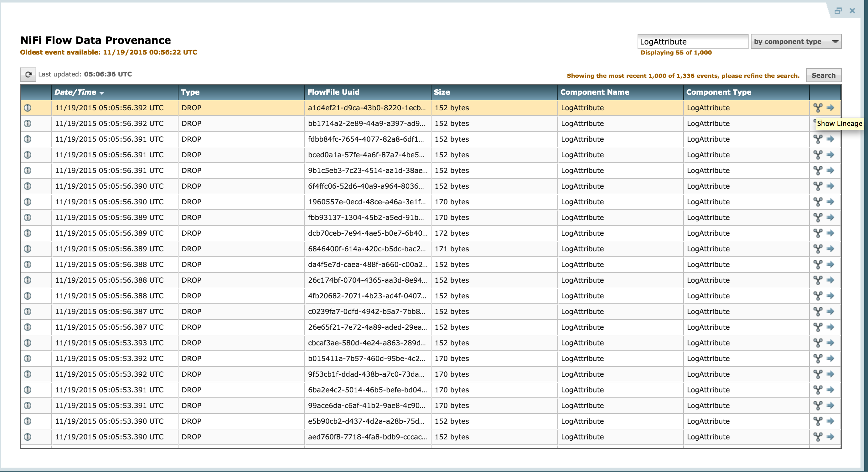Go to component for b015411a flowfile row
Viewport: 868px width, 472px height.
click(x=831, y=358)
